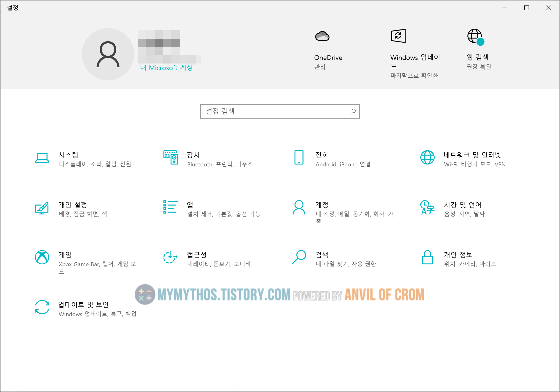Click the Network & Internet globe icon
This screenshot has height=392, width=560.
point(427,157)
